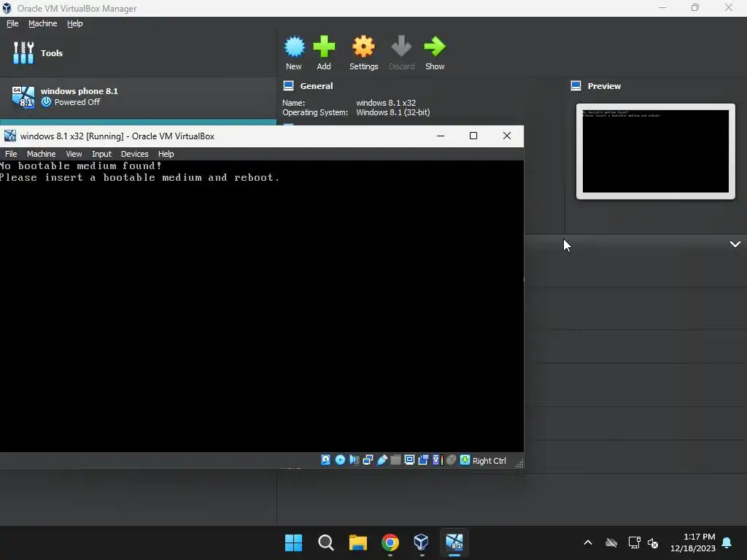
Task: Click optical disk indicator in VM status bar
Action: pyautogui.click(x=340, y=460)
